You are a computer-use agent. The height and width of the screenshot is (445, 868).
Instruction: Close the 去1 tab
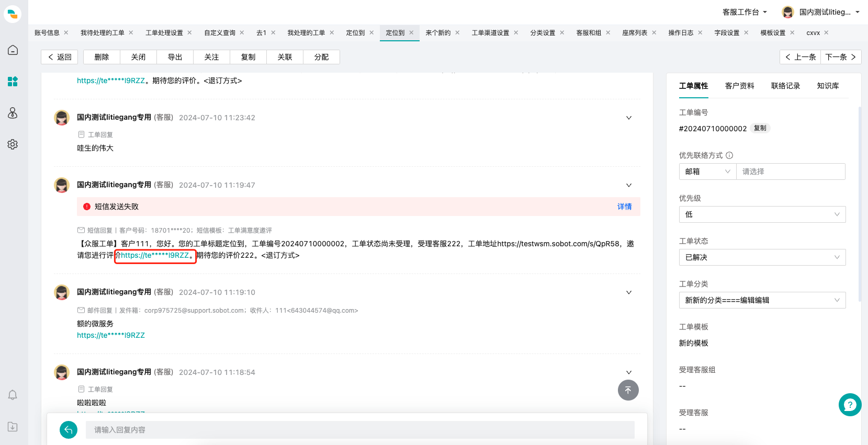point(273,32)
